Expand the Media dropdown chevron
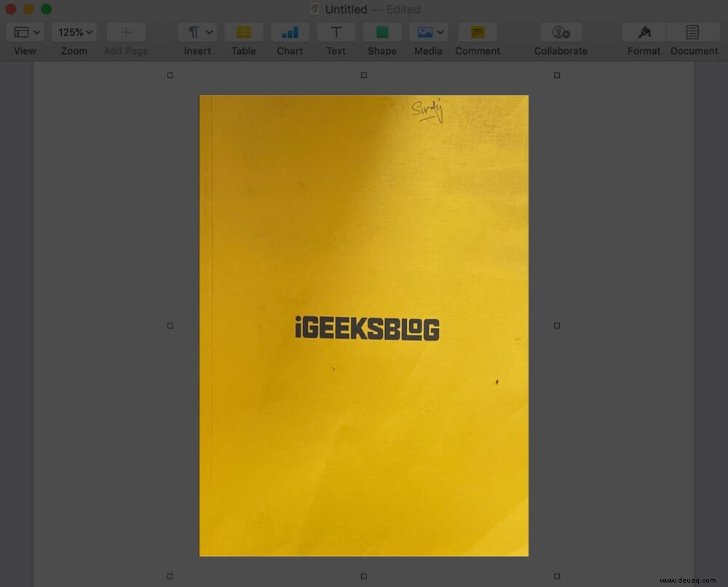Screen dimensions: 728x587 (x=440, y=33)
